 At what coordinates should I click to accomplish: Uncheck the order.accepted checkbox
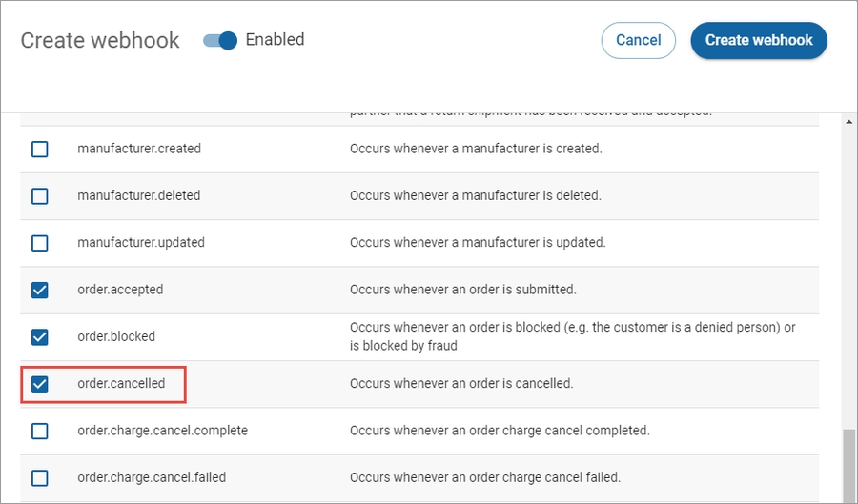(x=40, y=290)
